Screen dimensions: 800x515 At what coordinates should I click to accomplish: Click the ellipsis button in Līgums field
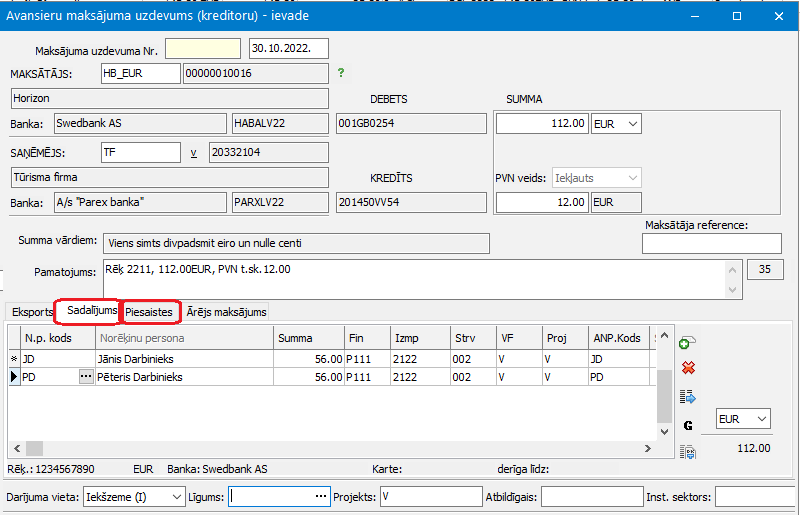[x=320, y=496]
